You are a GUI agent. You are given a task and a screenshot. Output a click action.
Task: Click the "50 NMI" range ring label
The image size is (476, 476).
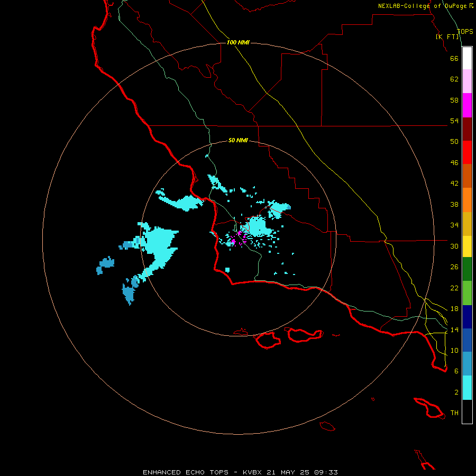(x=238, y=140)
